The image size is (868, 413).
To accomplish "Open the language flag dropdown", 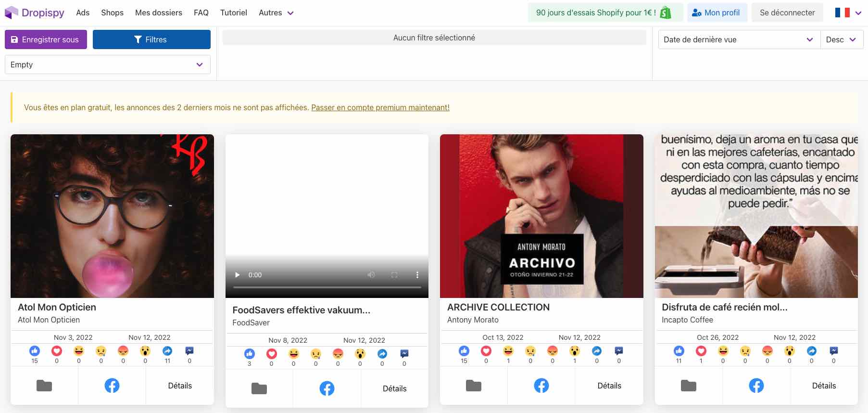I will (848, 13).
